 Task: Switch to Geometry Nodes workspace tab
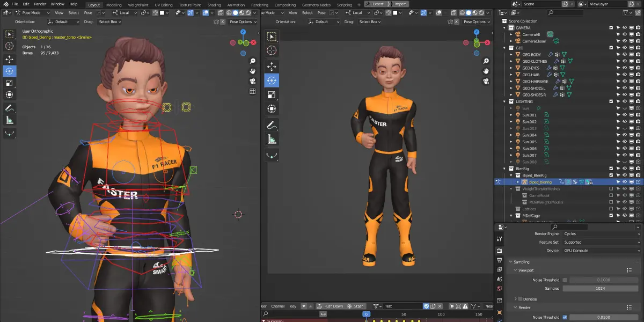tap(316, 5)
